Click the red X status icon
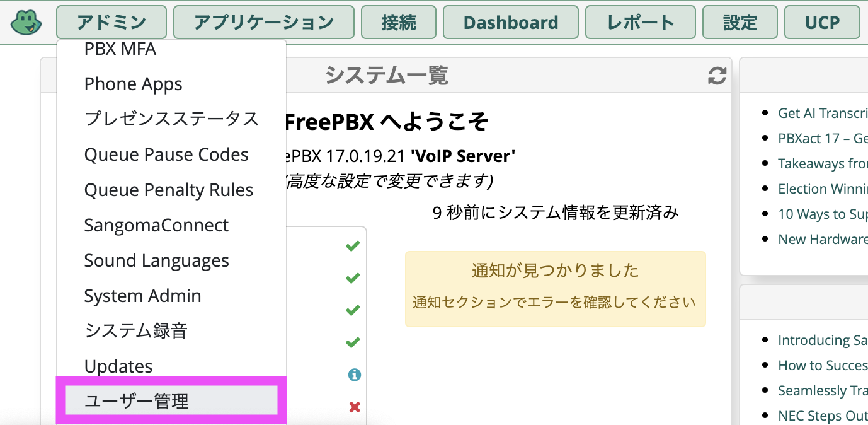 coord(354,407)
